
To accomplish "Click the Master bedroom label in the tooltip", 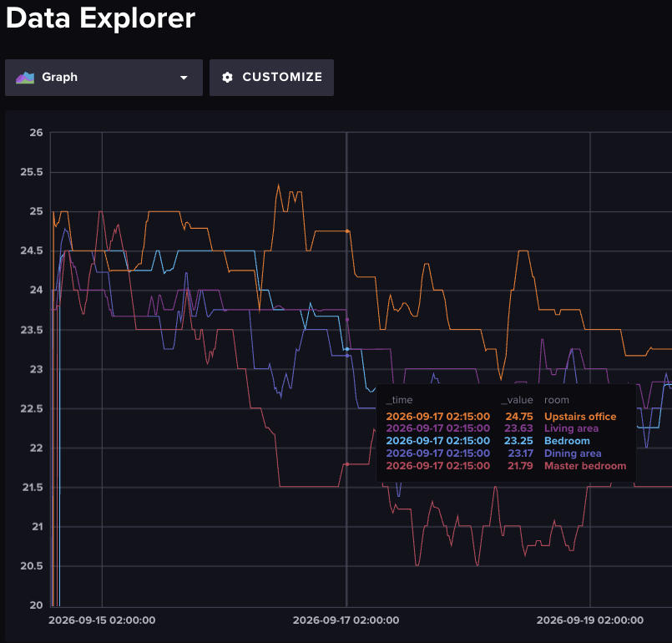I will coord(585,465).
